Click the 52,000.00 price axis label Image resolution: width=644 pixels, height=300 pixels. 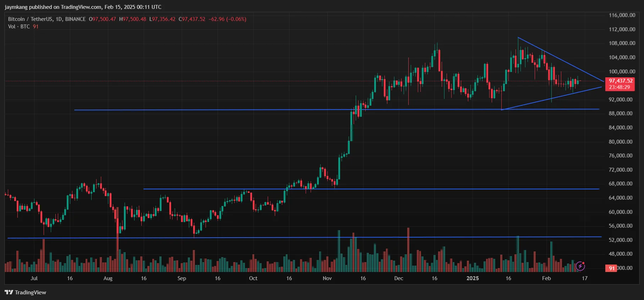(x=621, y=240)
